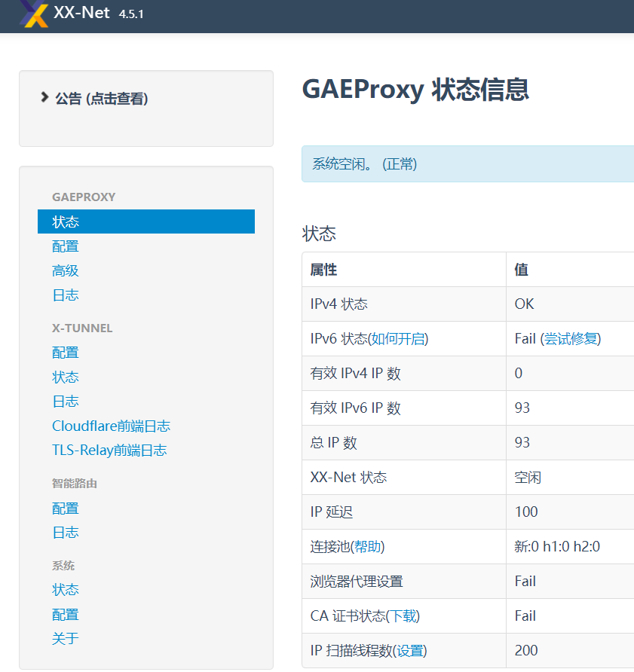
Task: Open 配置 under X-TUNNEL
Action: [66, 352]
